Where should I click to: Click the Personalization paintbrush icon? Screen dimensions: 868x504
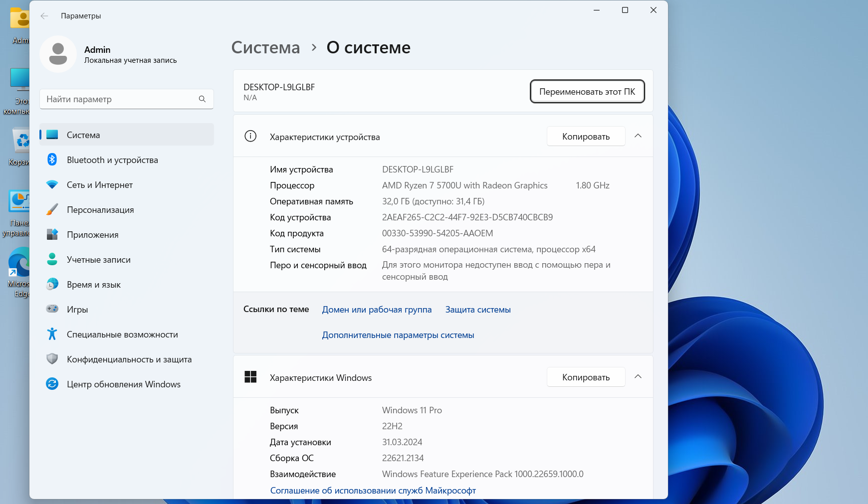pos(52,209)
